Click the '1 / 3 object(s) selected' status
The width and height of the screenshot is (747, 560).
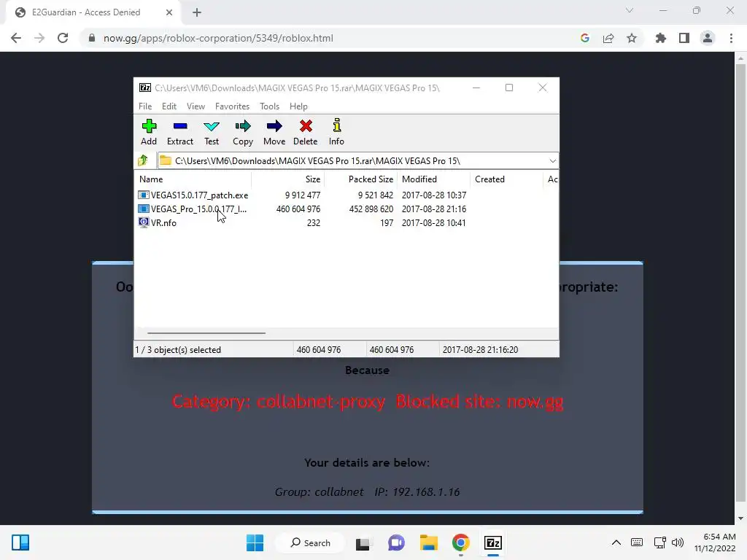178,349
